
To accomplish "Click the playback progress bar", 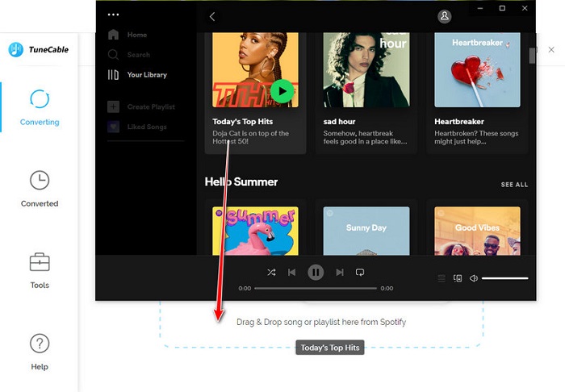I will tap(316, 288).
